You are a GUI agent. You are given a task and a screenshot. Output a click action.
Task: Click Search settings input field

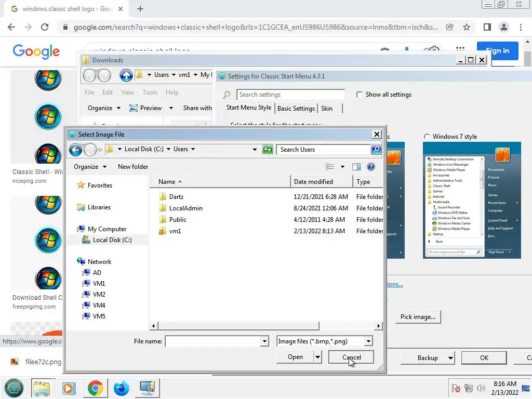click(290, 95)
